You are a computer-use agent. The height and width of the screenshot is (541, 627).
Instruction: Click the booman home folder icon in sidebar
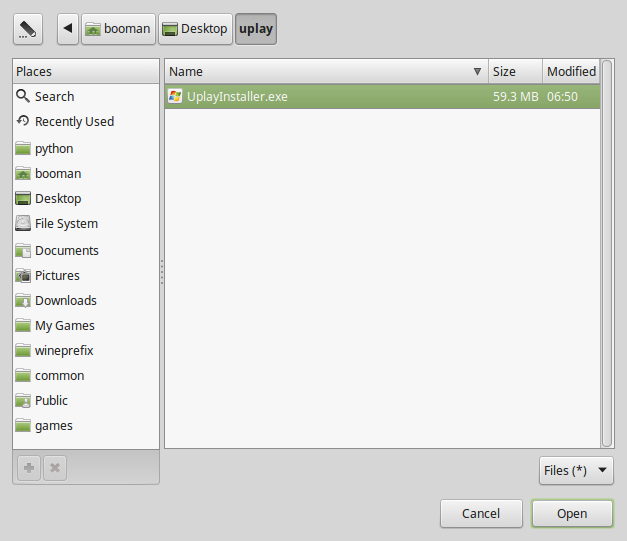[23, 174]
